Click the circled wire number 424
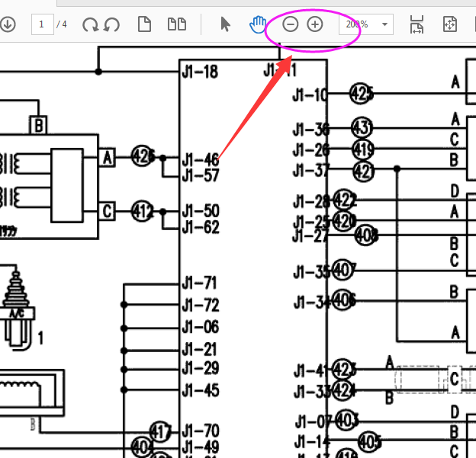 point(343,390)
